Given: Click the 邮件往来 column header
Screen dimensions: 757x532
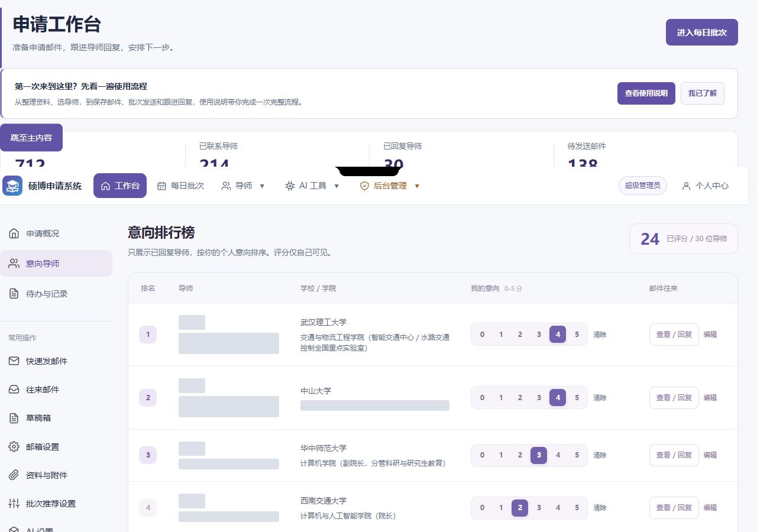Looking at the screenshot, I should tap(664, 288).
